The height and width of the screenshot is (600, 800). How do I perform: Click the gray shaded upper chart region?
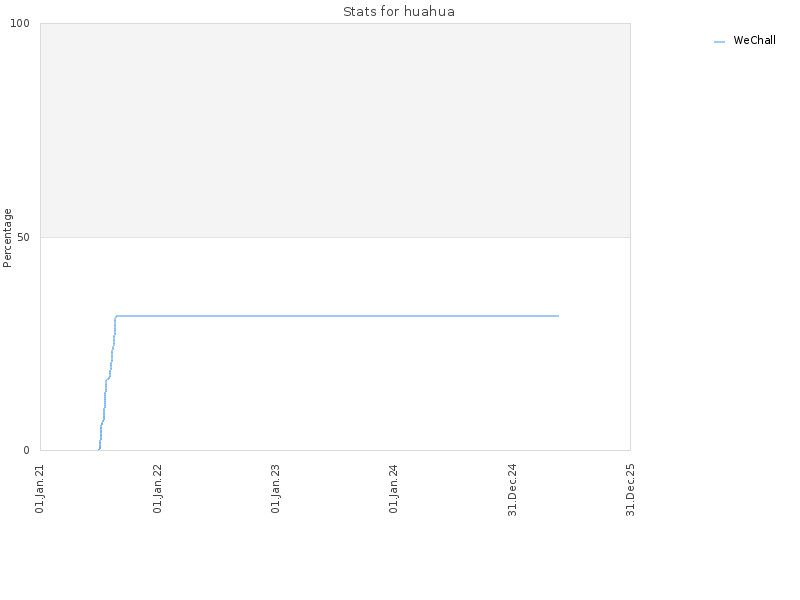pyautogui.click(x=335, y=130)
